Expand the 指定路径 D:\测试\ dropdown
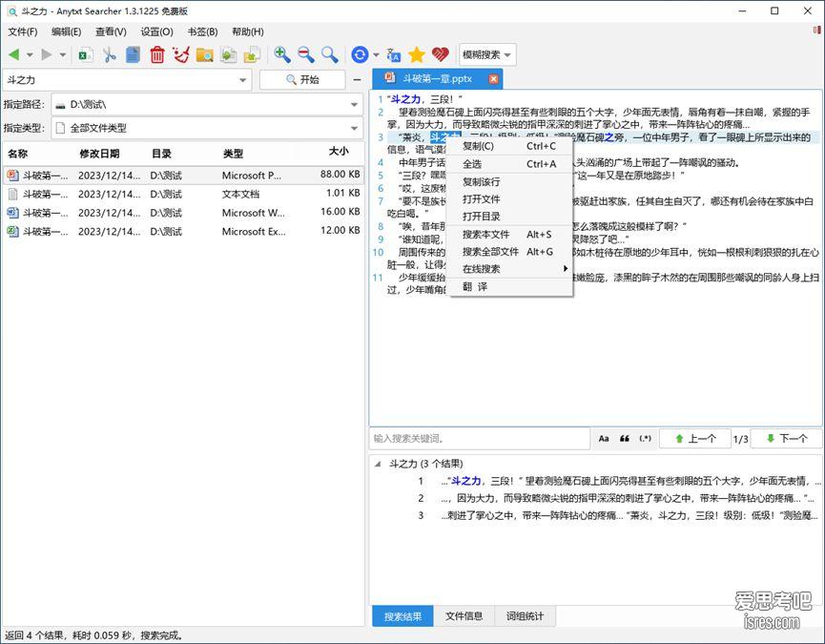This screenshot has width=825, height=644. point(355,104)
